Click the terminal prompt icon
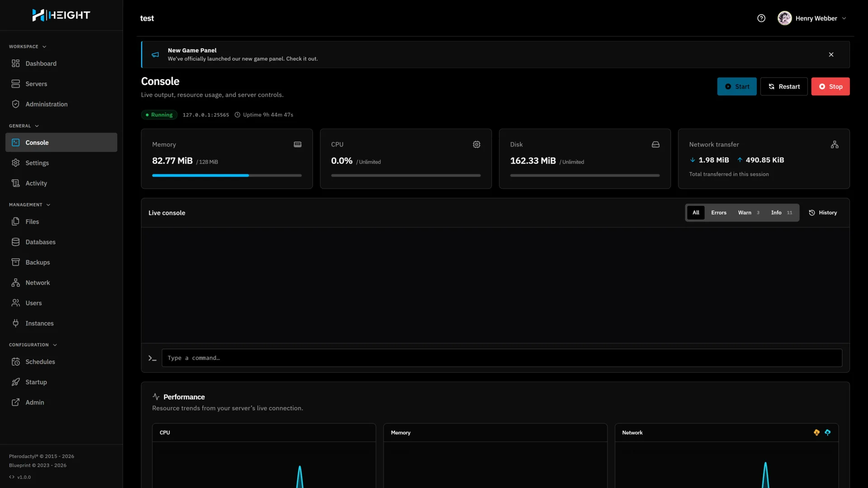The height and width of the screenshot is (488, 868). pyautogui.click(x=152, y=358)
